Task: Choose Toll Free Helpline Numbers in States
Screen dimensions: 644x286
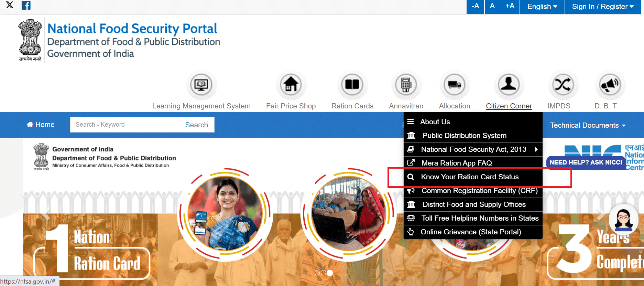Action: pyautogui.click(x=480, y=218)
